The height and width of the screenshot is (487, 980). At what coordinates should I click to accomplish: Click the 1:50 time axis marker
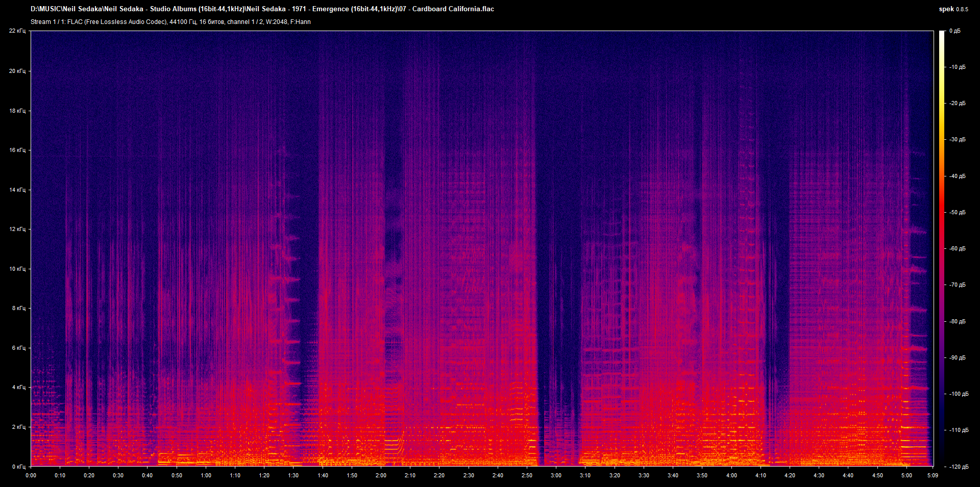(x=352, y=475)
